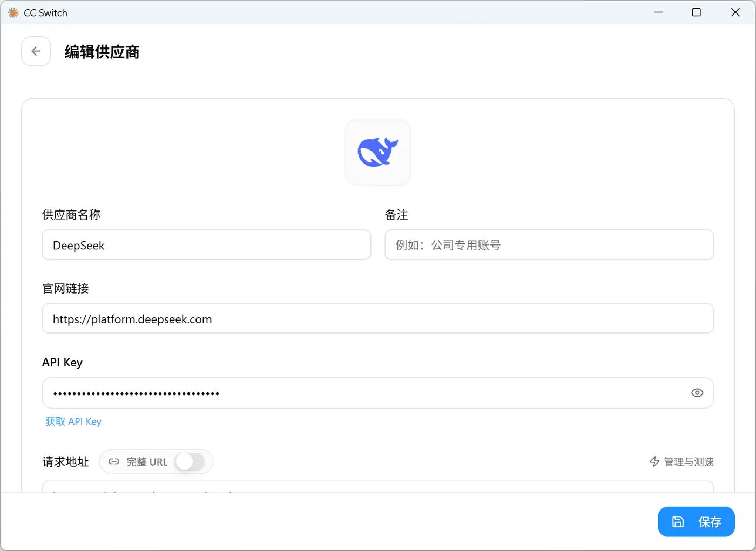
Task: Click the 官网链接 label
Action: pyautogui.click(x=65, y=289)
